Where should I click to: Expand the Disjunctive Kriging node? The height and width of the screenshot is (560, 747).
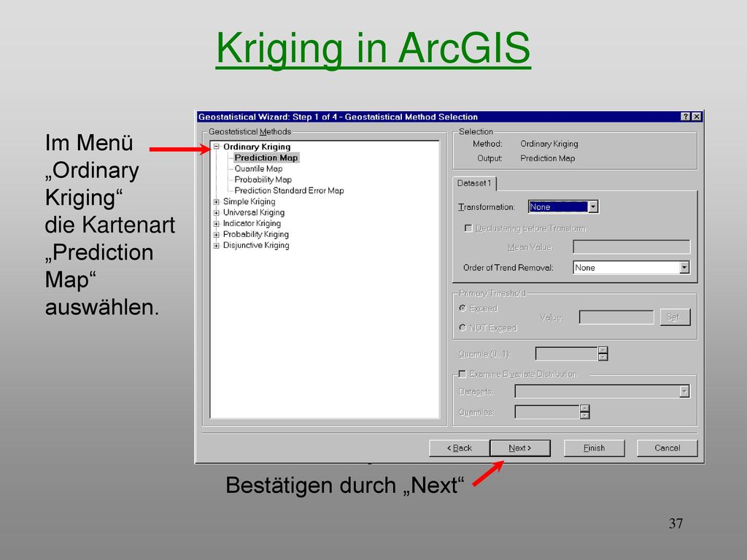click(x=216, y=246)
